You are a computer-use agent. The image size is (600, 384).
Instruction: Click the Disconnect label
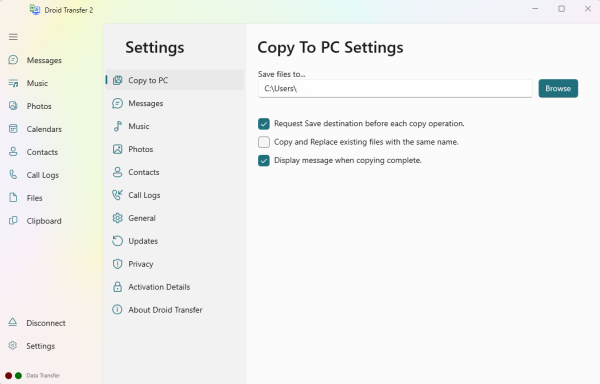coord(46,323)
